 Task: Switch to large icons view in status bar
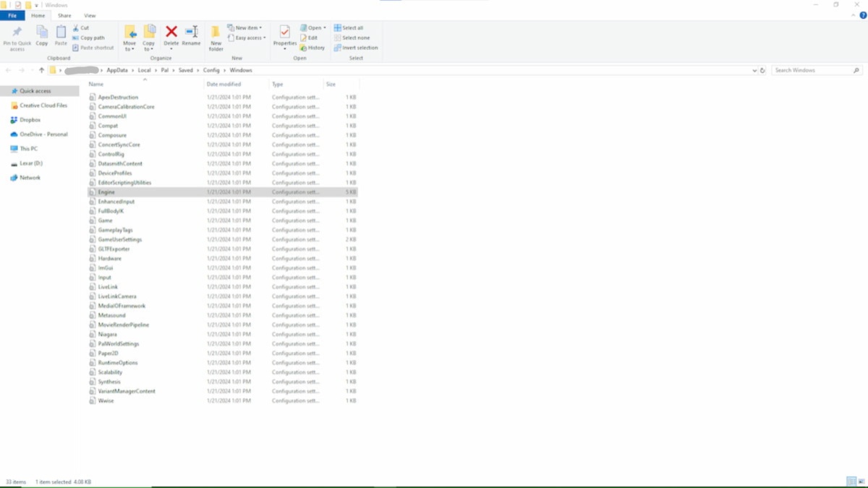pos(861,481)
